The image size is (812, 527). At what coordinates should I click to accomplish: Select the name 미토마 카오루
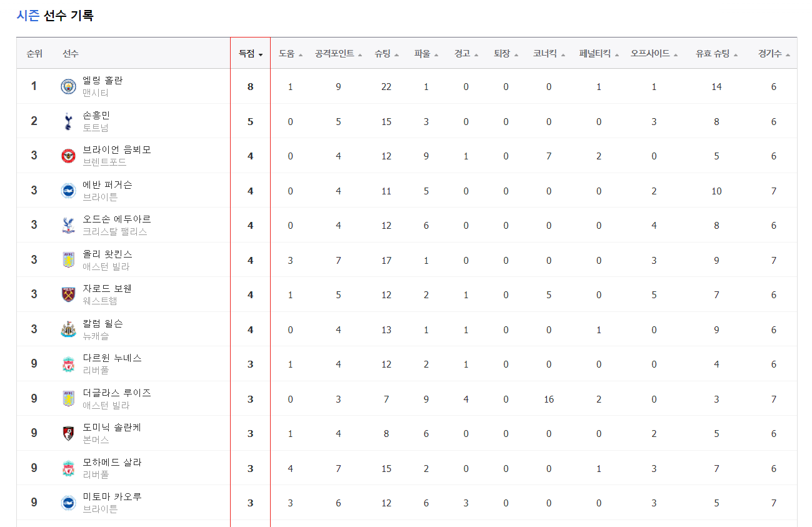point(113,497)
